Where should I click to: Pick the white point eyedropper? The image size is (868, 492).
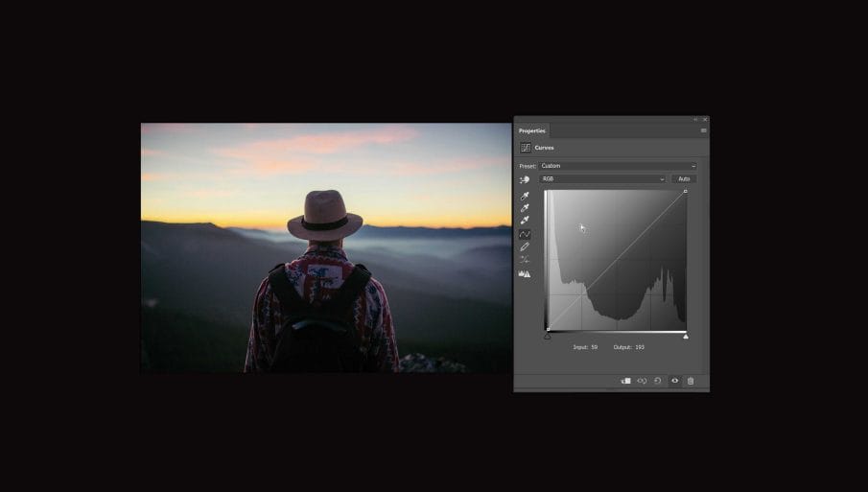point(525,221)
